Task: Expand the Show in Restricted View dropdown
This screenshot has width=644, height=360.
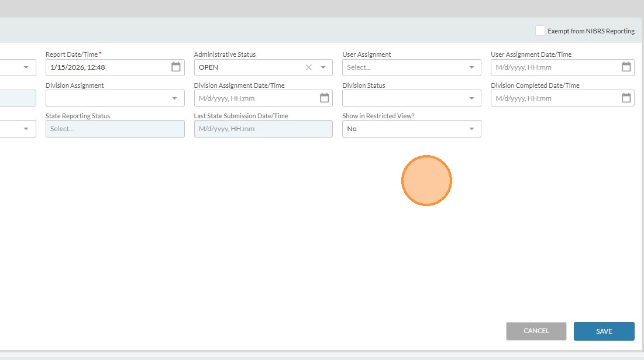Action: (x=411, y=129)
